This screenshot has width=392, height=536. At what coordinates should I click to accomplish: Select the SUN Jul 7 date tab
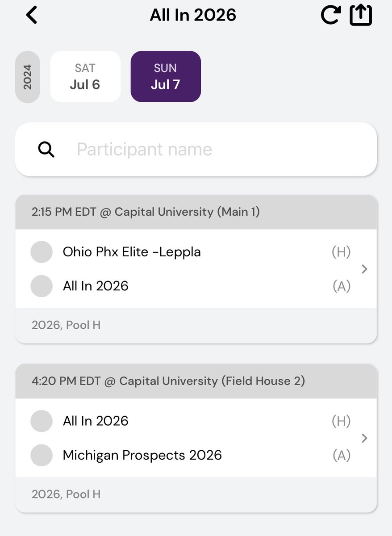point(166,76)
